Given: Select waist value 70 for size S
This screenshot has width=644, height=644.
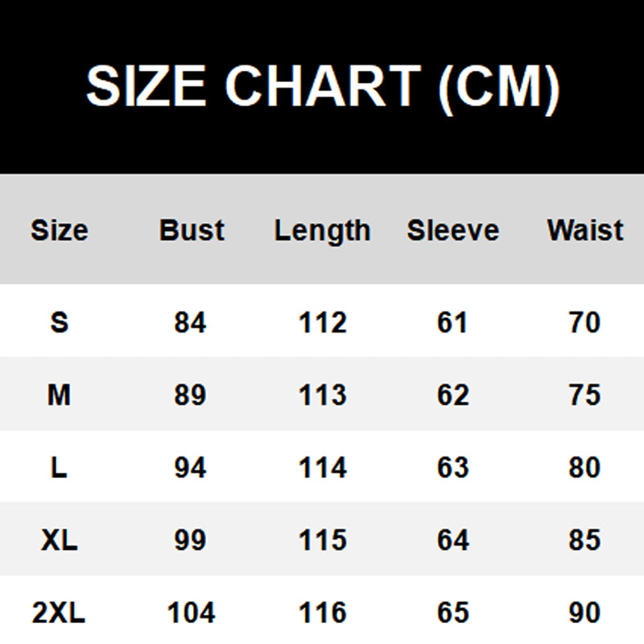Looking at the screenshot, I should pos(584,323).
